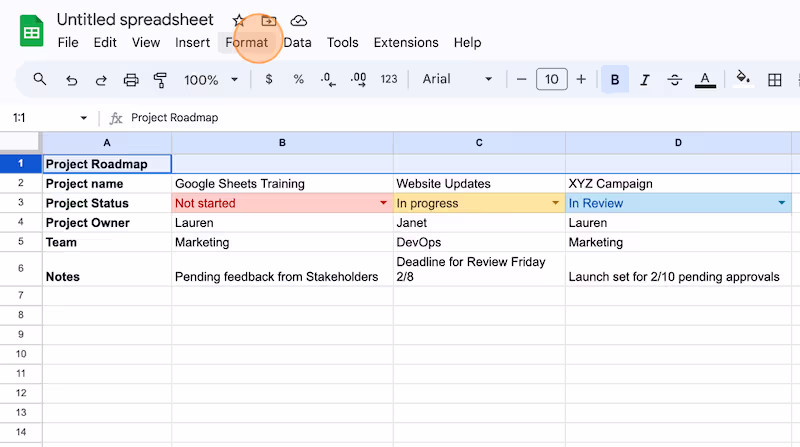Screen dimensions: 800x447
Task: Select the Notes label cell
Action: 107,269
